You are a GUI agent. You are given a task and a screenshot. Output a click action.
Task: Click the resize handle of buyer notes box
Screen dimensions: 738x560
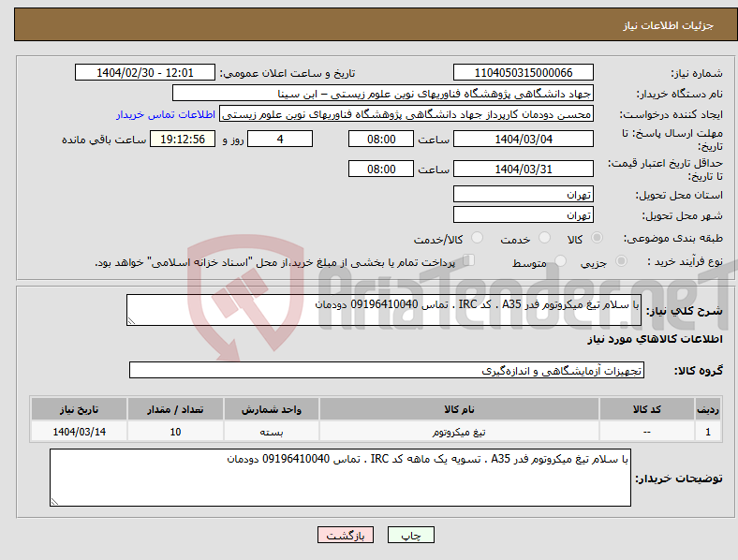54,502
